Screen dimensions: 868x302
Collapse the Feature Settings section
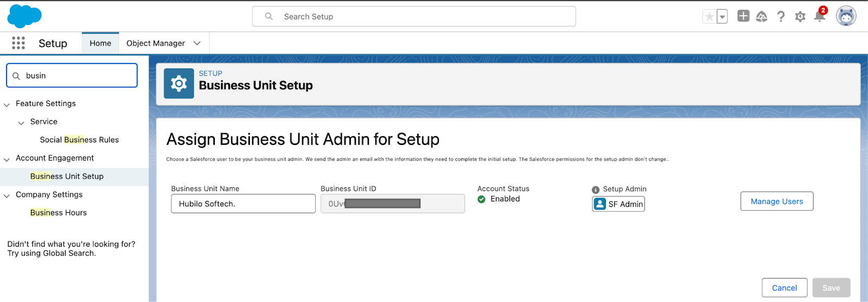7,104
